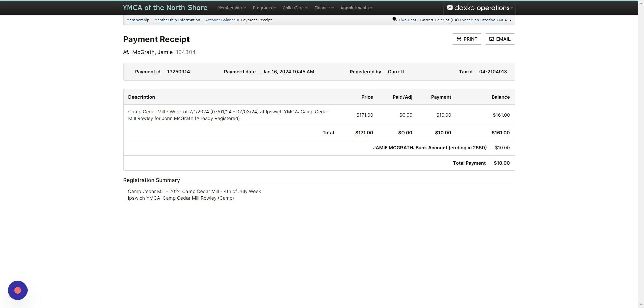Open the Live Chat link

coord(407,20)
